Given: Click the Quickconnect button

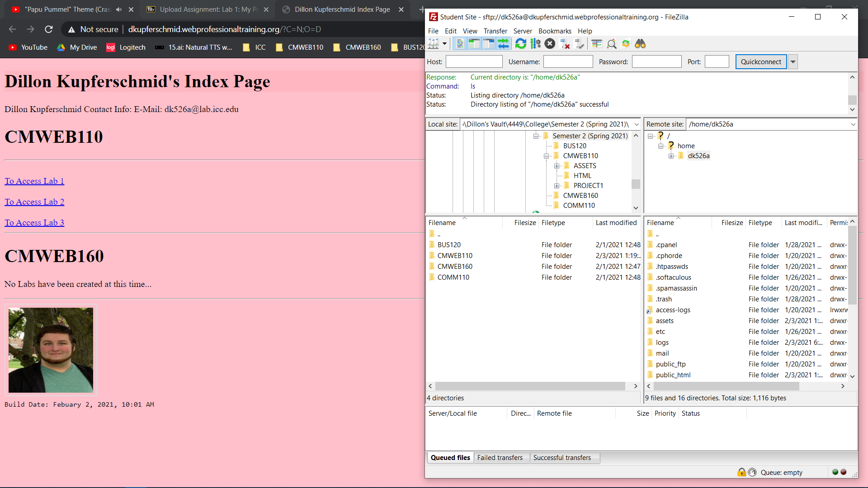Looking at the screenshot, I should pyautogui.click(x=761, y=62).
